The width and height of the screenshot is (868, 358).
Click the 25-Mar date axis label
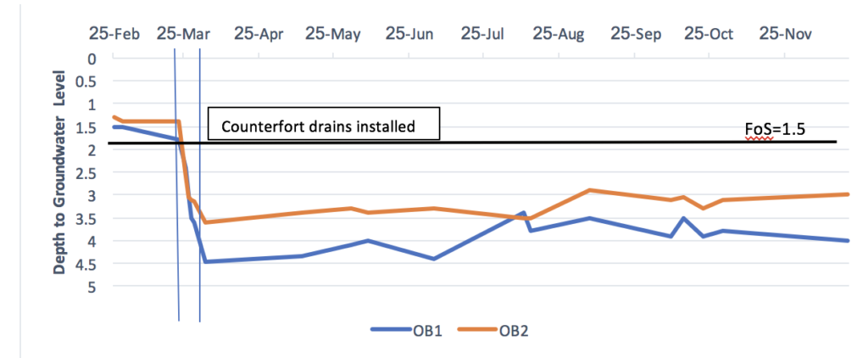coord(185,35)
